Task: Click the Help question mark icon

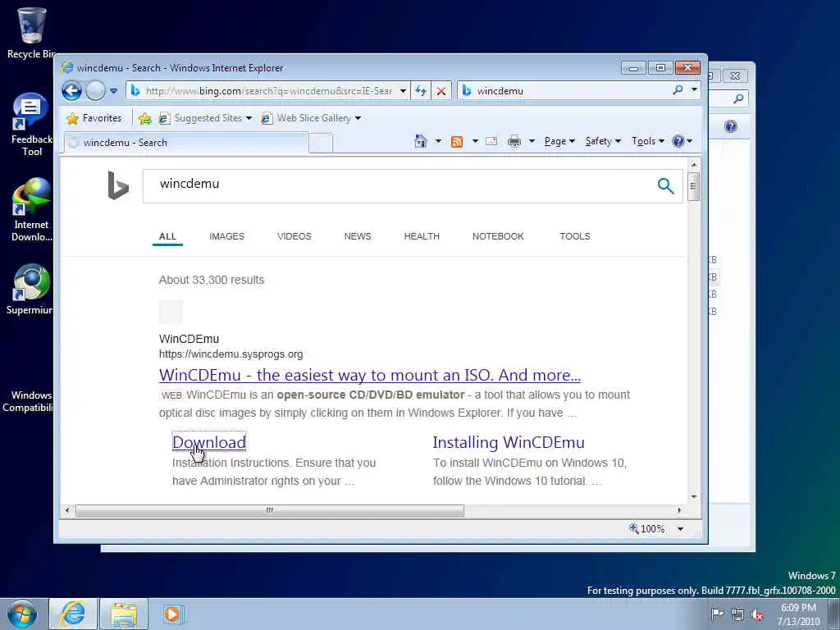Action: tap(678, 141)
